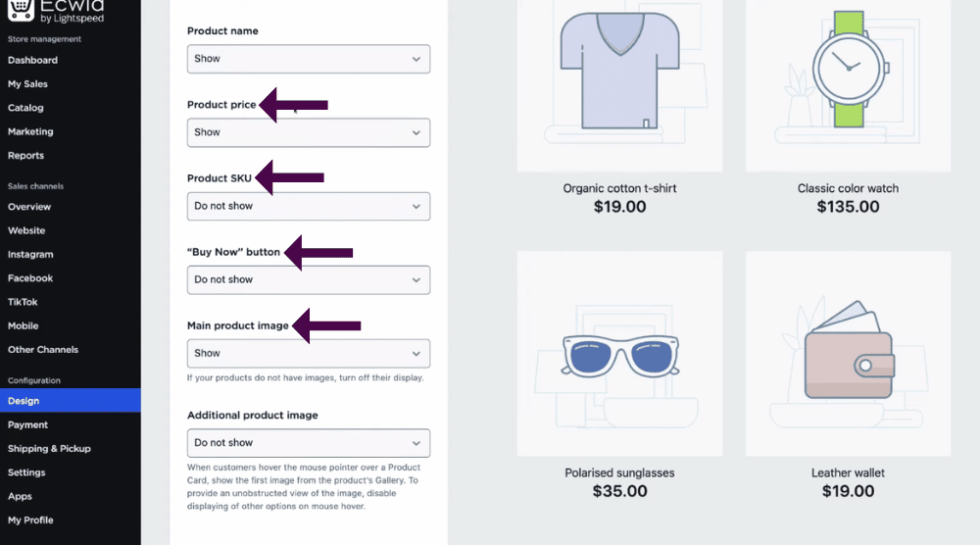Viewport: 980px width, 545px height.
Task: Open Dashboard in the sidebar
Action: (x=32, y=60)
